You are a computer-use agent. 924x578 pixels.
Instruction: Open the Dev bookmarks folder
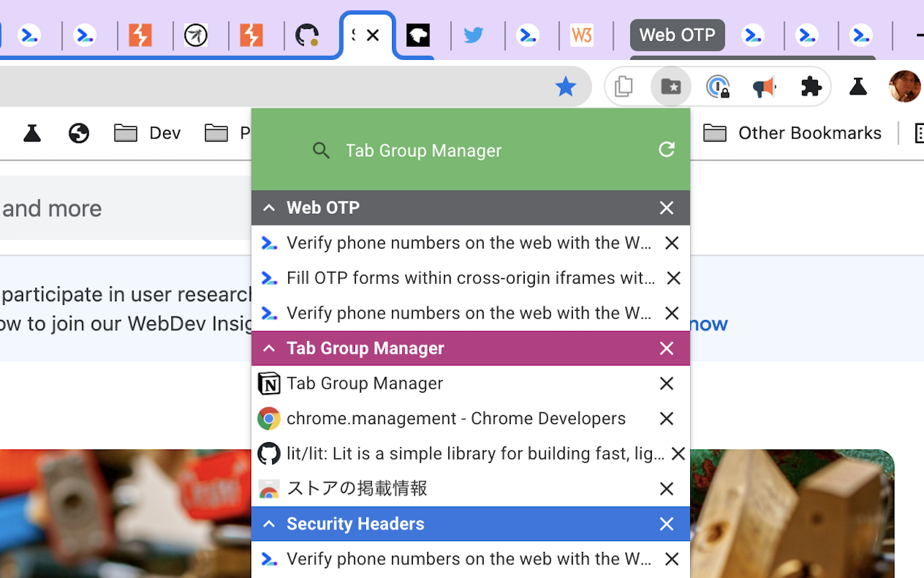tap(147, 133)
